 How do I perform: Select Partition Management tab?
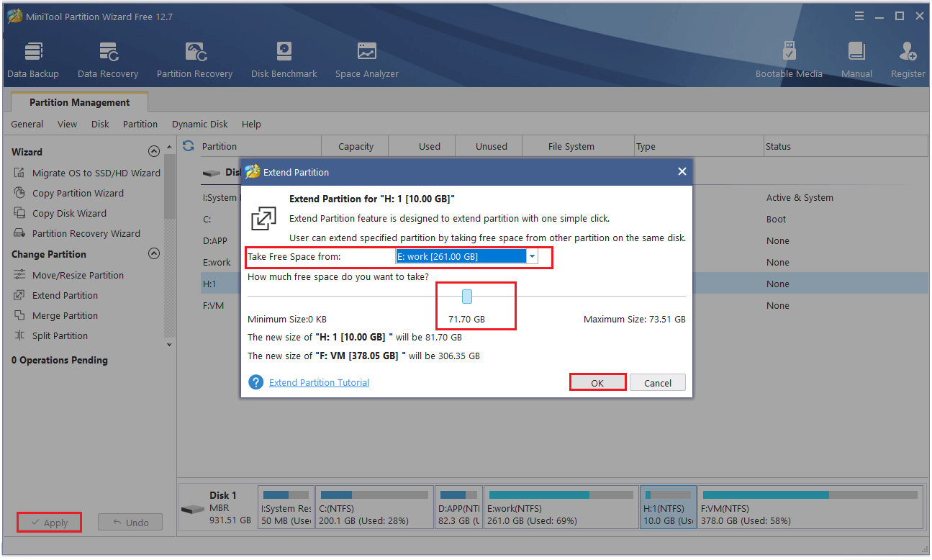coord(79,102)
